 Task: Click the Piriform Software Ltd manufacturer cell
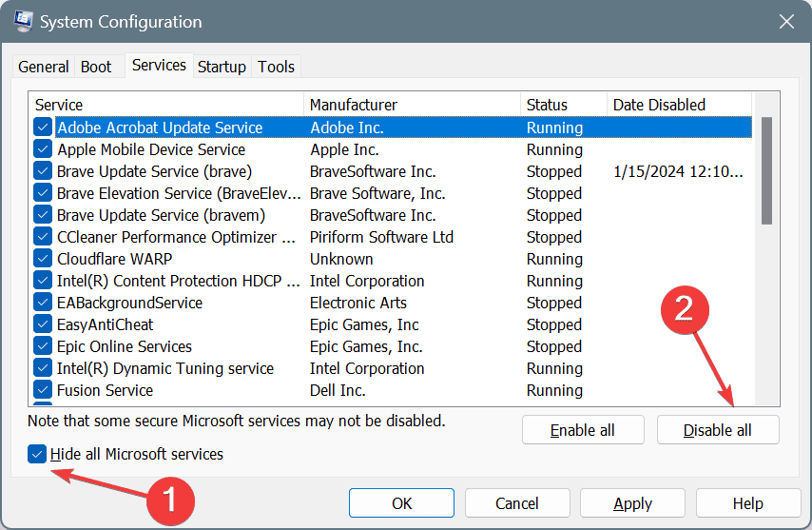pos(381,237)
